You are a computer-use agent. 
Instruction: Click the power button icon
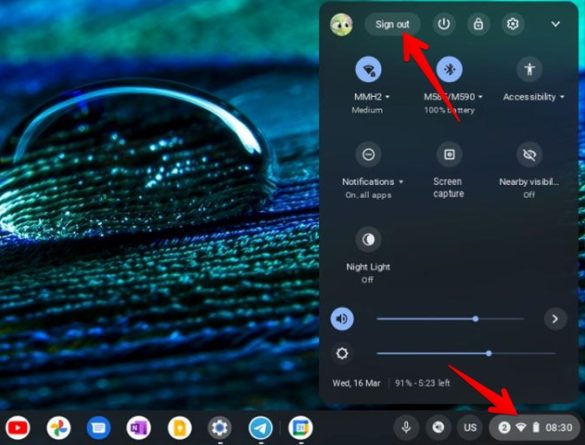(444, 24)
